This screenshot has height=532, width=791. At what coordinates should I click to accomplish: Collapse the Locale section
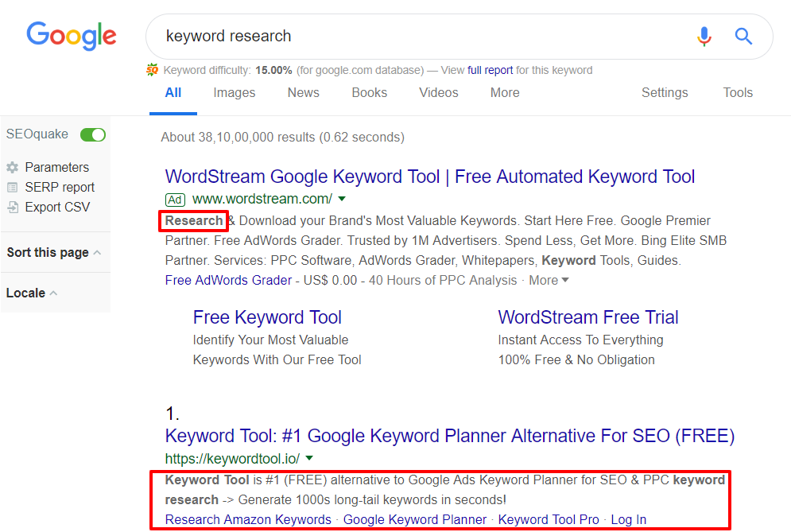tap(31, 293)
